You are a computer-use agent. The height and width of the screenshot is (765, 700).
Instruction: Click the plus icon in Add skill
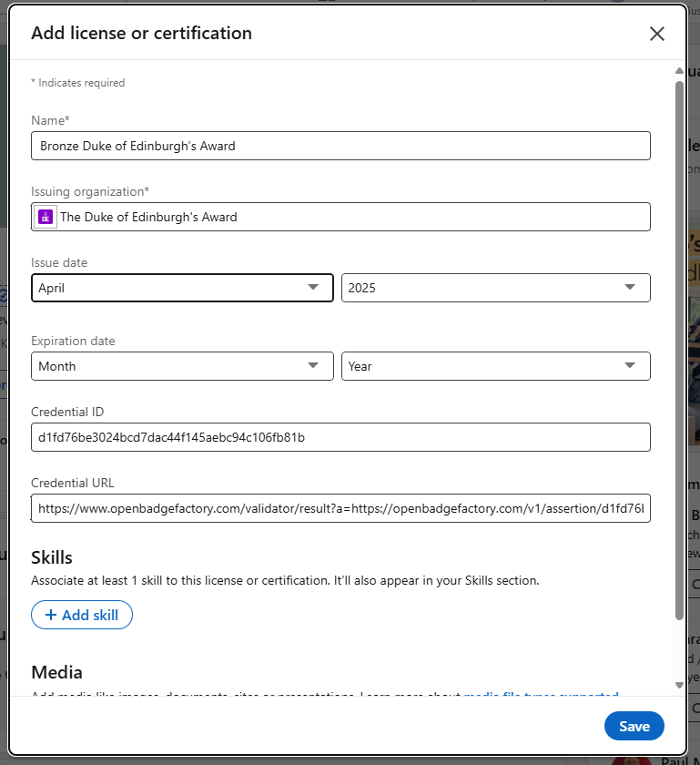51,615
